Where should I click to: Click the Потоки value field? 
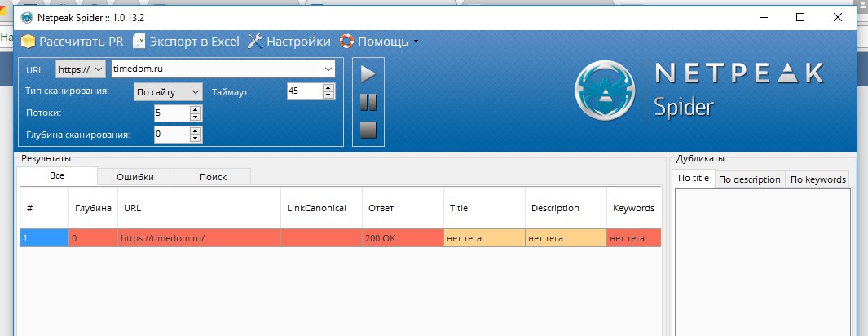point(172,113)
